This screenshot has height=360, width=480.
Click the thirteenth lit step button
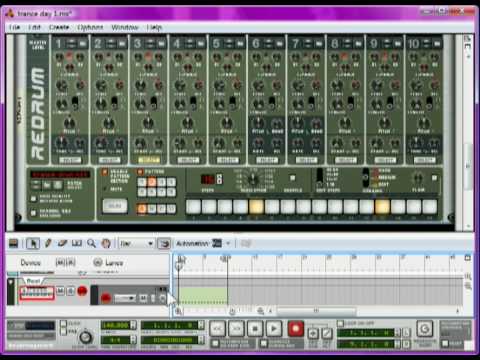click(382, 207)
